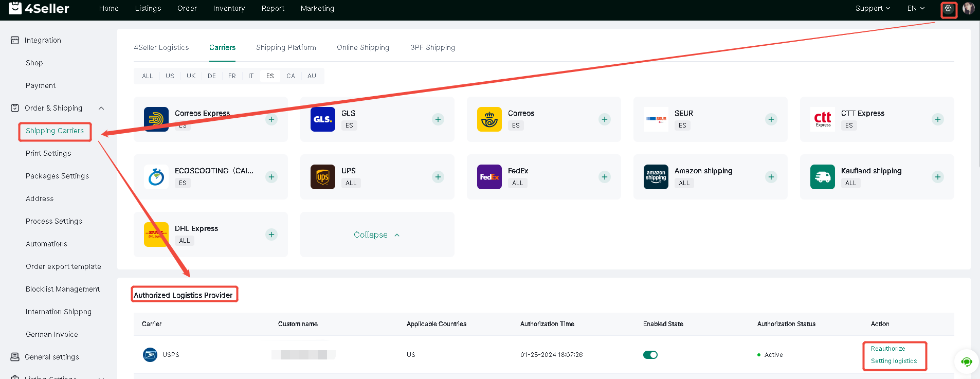Switch to the Online Shipping tab
Image resolution: width=980 pixels, height=379 pixels.
pyautogui.click(x=363, y=47)
